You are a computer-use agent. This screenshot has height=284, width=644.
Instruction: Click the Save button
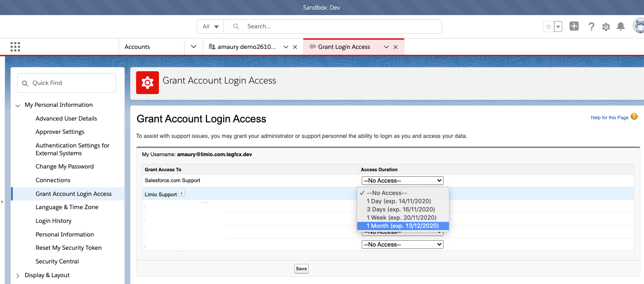pos(301,268)
